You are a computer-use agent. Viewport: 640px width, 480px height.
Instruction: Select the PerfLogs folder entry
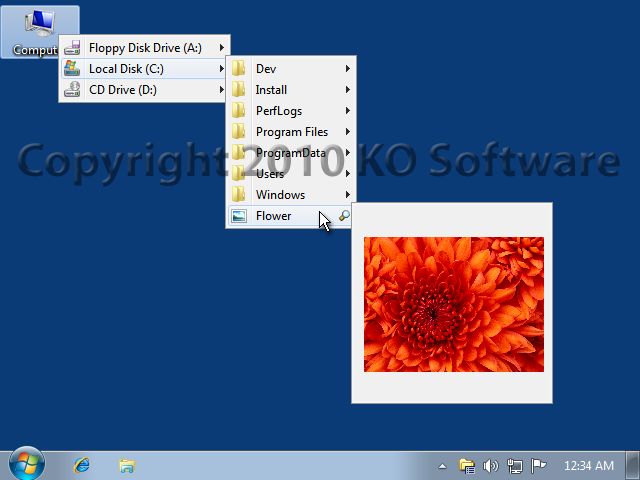[291, 111]
